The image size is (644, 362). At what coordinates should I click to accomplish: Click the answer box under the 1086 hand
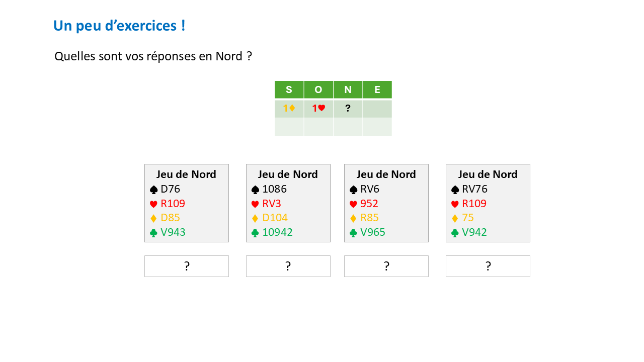(288, 266)
